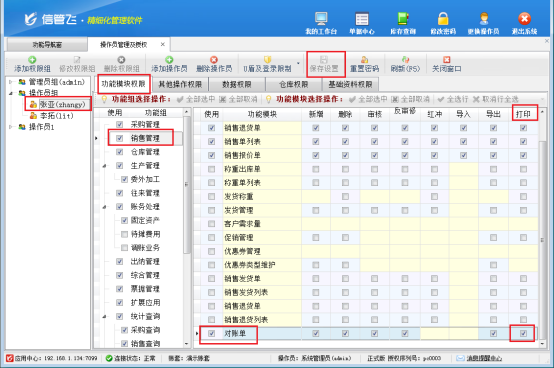Image resolution: width=554 pixels, height=368 pixels.
Task: Click the 退出系统 red icon
Action: (x=524, y=19)
